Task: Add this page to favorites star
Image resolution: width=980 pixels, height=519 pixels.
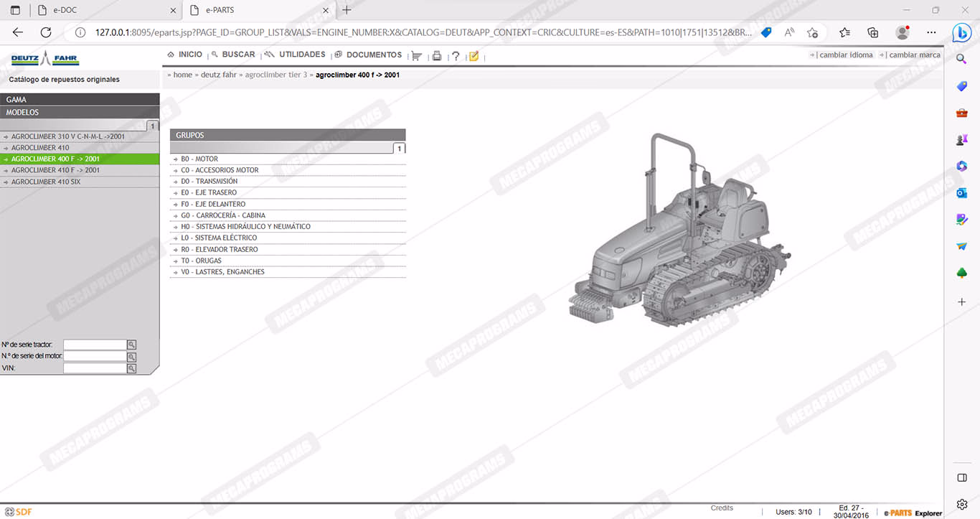Action: 812,32
